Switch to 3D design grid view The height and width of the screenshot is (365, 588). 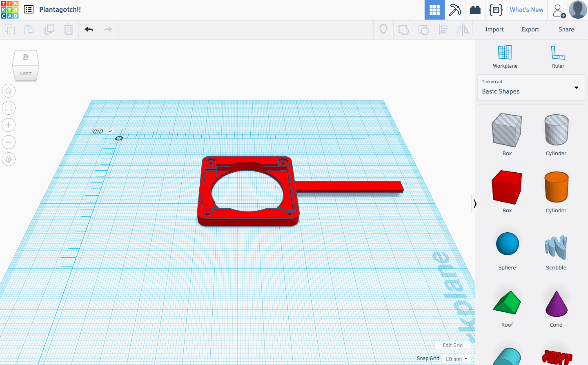coord(434,10)
